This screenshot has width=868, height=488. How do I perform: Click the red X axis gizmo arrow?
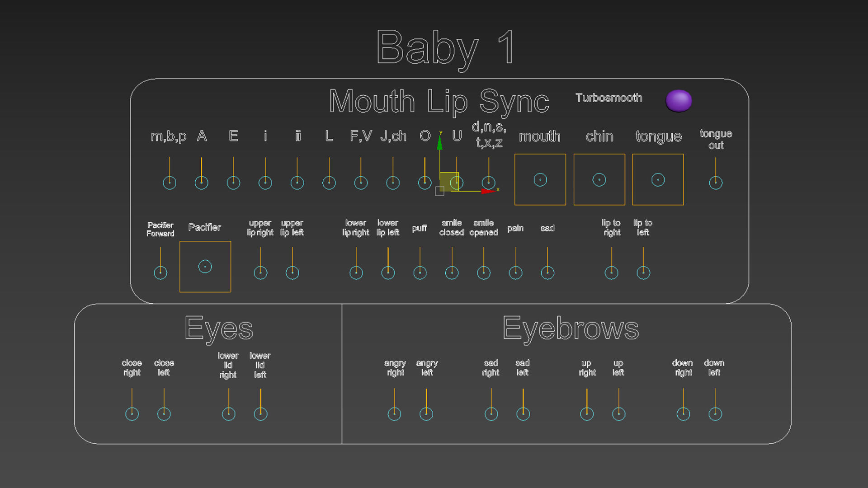pyautogui.click(x=488, y=192)
